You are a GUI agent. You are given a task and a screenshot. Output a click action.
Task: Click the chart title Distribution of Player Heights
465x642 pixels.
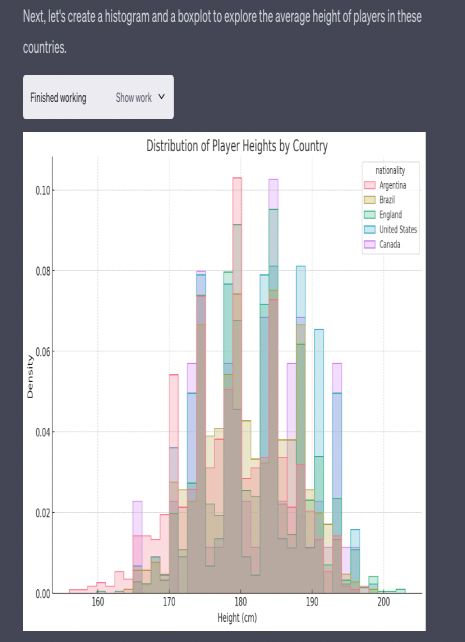point(237,146)
